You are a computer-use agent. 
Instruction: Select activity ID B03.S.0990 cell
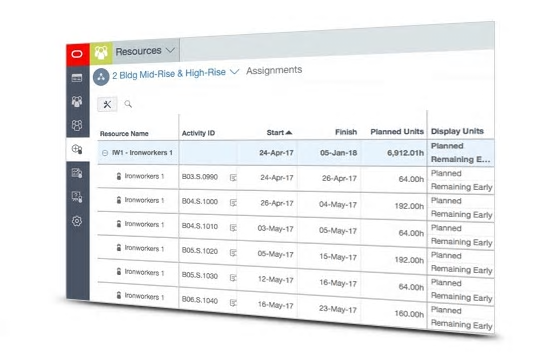pyautogui.click(x=200, y=176)
